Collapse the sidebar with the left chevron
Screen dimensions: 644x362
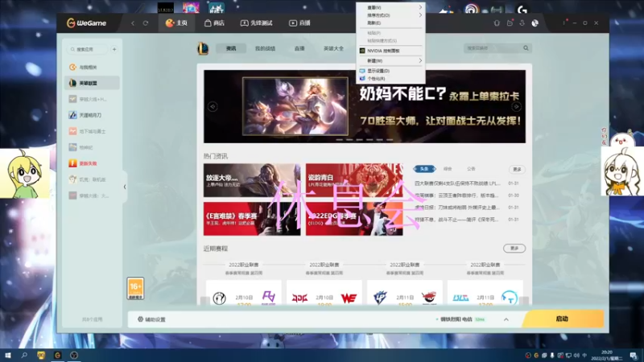click(125, 187)
